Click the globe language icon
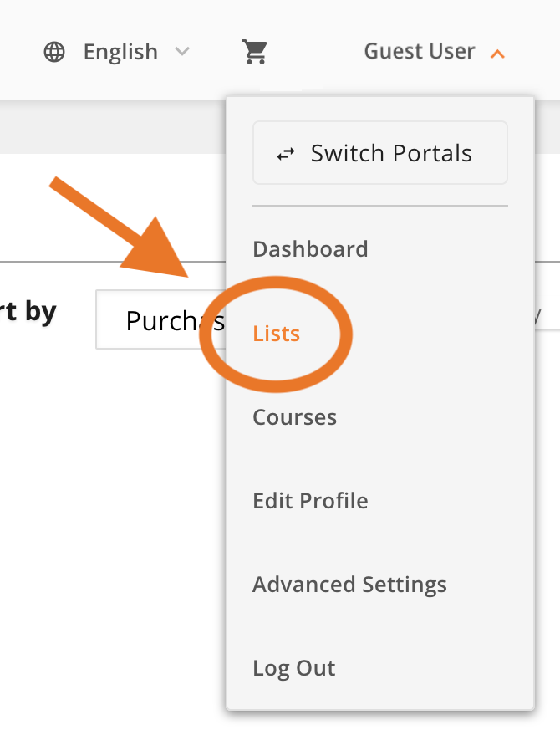The height and width of the screenshot is (730, 560). point(54,52)
